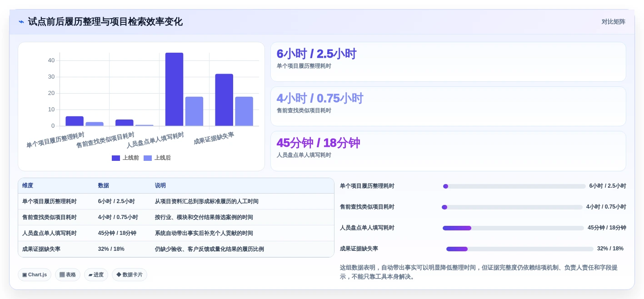Click the 上线后 bar for 人员盘点单人填写耗时
Image resolution: width=644 pixels, height=299 pixels.
(x=194, y=111)
